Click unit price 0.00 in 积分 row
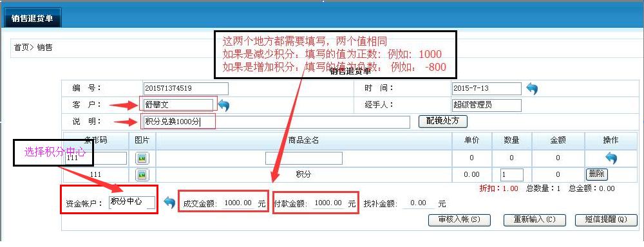 pyautogui.click(x=471, y=174)
